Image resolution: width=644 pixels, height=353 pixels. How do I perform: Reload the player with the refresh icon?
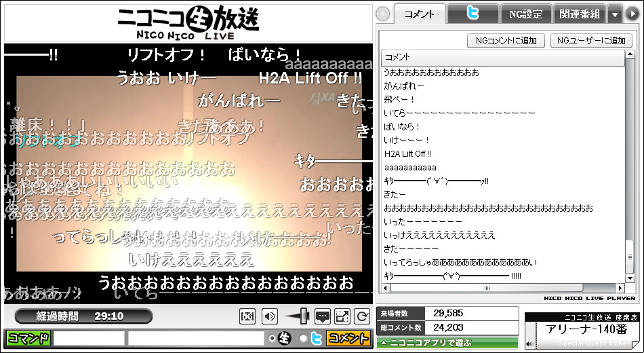(x=362, y=316)
